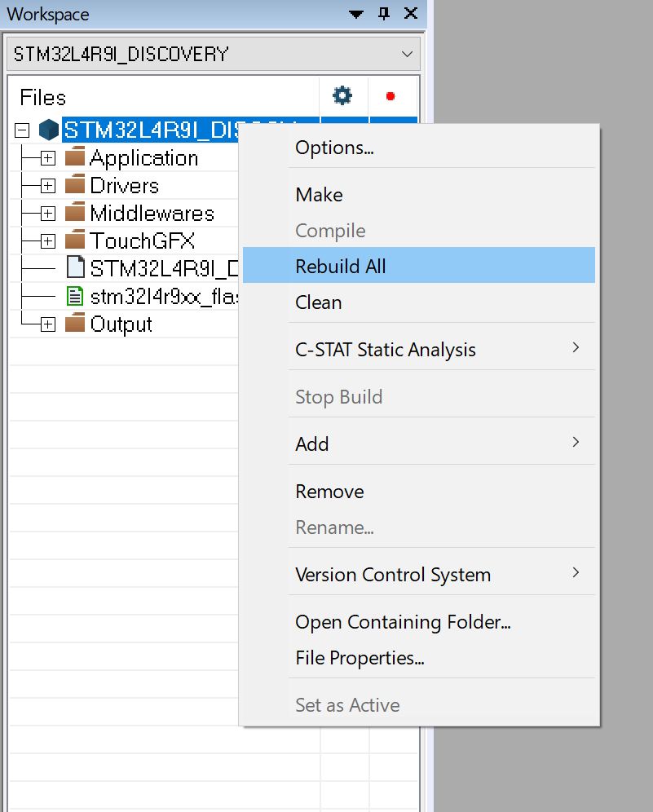Viewport: 653px width, 812px height.
Task: Select the Output tree label
Action: coord(121,324)
